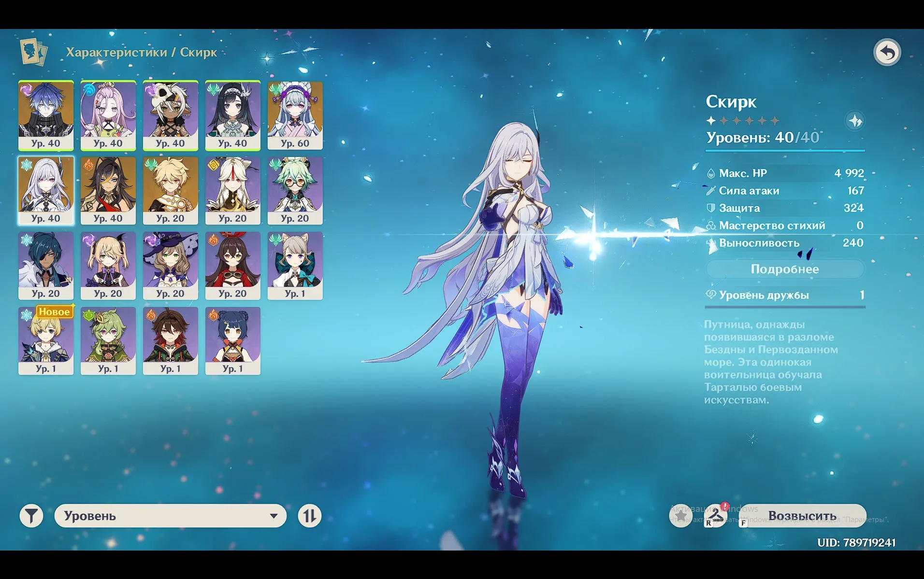Click the Характеристики / Скирк header title
This screenshot has height=579, width=924.
point(142,52)
